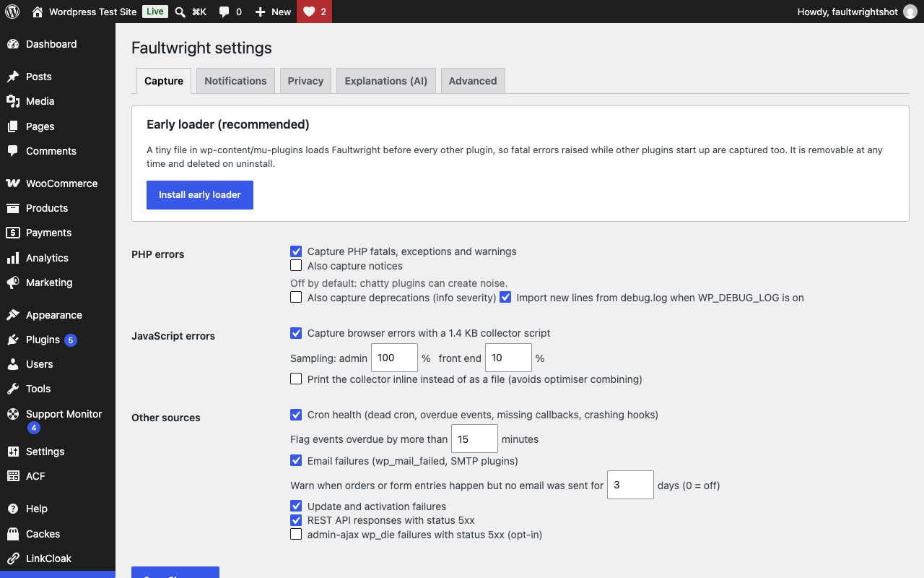
Task: Click the Users person icon
Action: [x=13, y=364]
